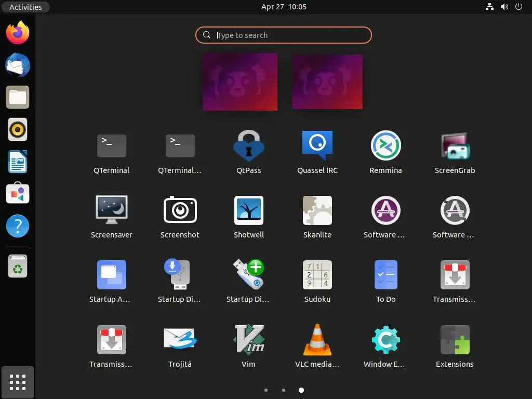Image resolution: width=532 pixels, height=399 pixels.
Task: Launch the Sudoku game
Action: [x=317, y=274]
